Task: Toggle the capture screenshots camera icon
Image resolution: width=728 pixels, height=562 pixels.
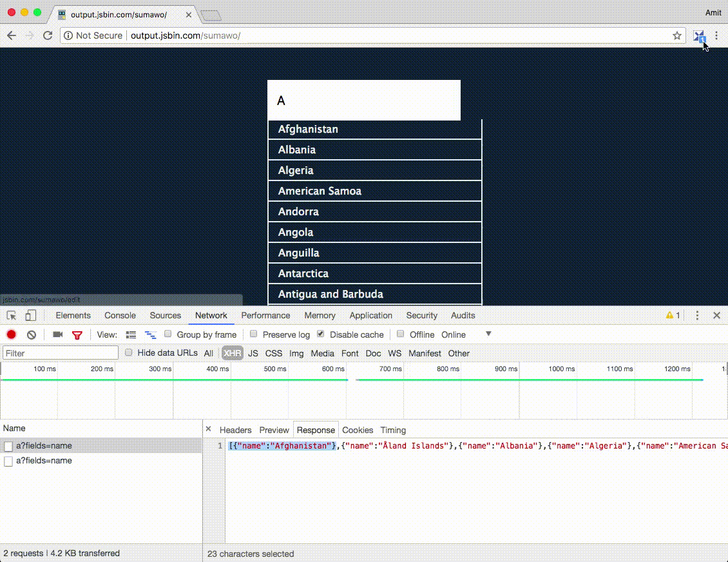Action: coord(57,334)
